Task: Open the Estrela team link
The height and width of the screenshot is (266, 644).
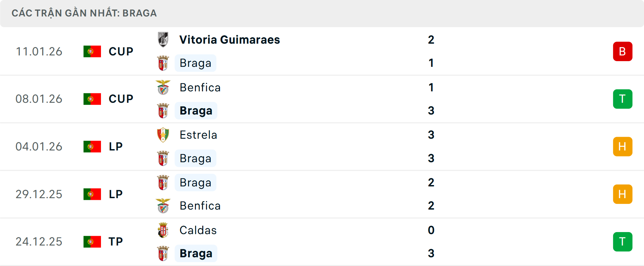Action: [x=198, y=135]
